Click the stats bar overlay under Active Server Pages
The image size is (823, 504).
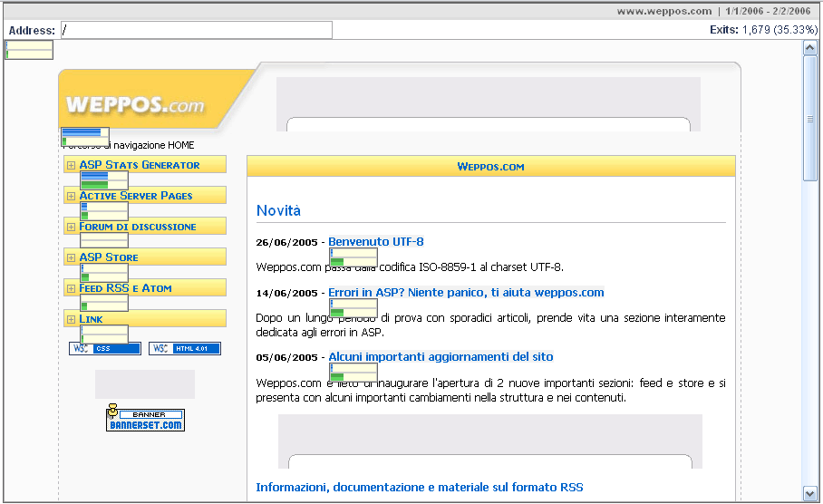104,211
